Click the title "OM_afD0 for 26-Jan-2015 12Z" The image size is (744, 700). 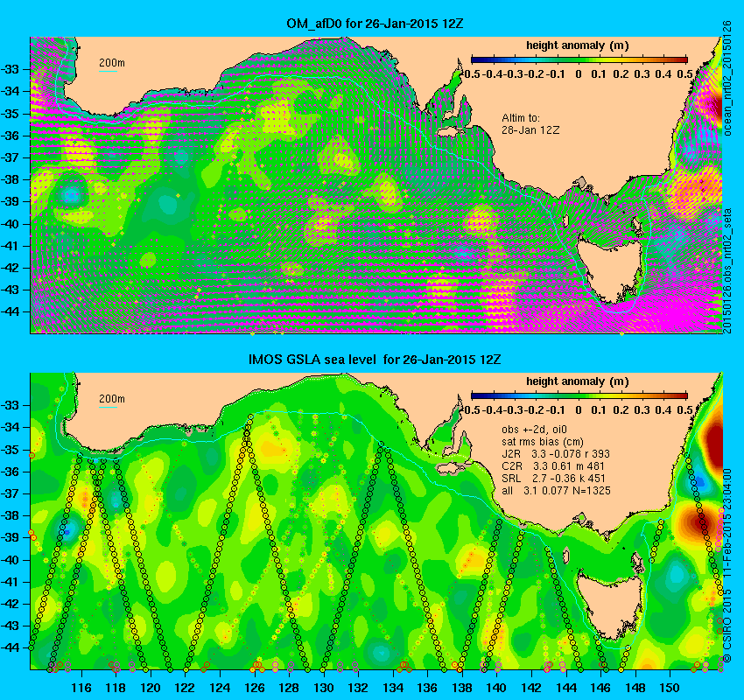pyautogui.click(x=375, y=24)
